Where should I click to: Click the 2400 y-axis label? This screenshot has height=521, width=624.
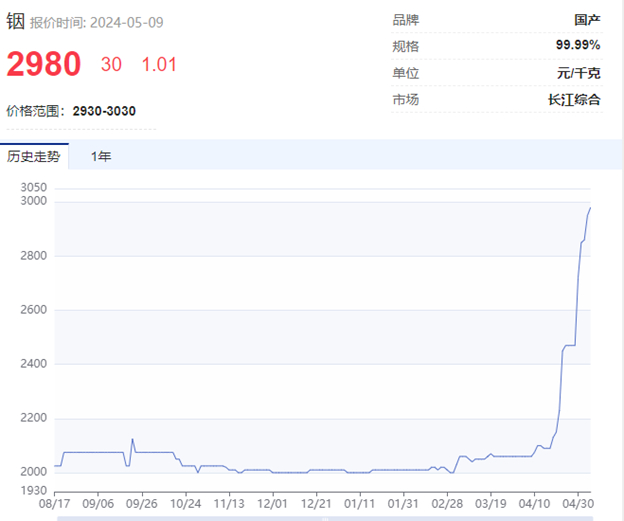[33, 363]
